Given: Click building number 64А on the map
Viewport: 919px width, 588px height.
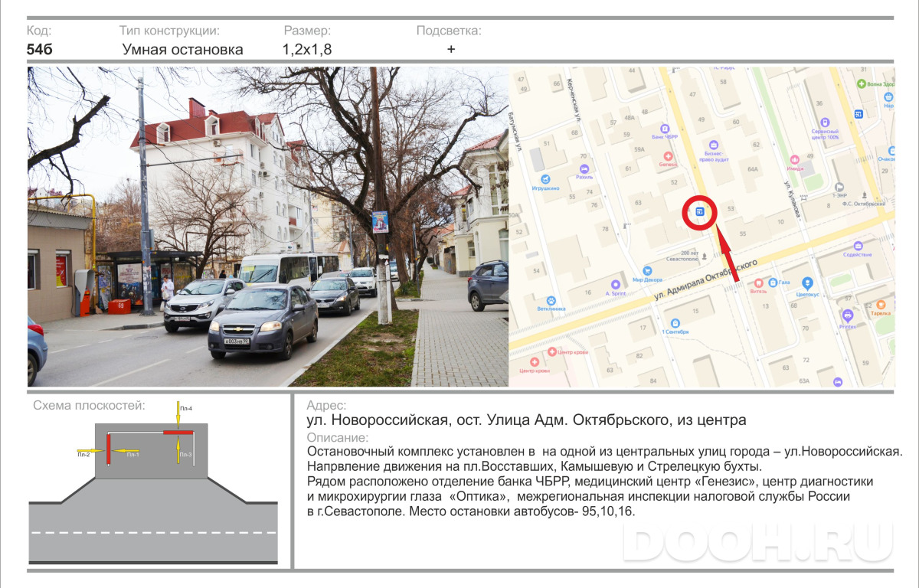Looking at the screenshot, I should point(753,169).
